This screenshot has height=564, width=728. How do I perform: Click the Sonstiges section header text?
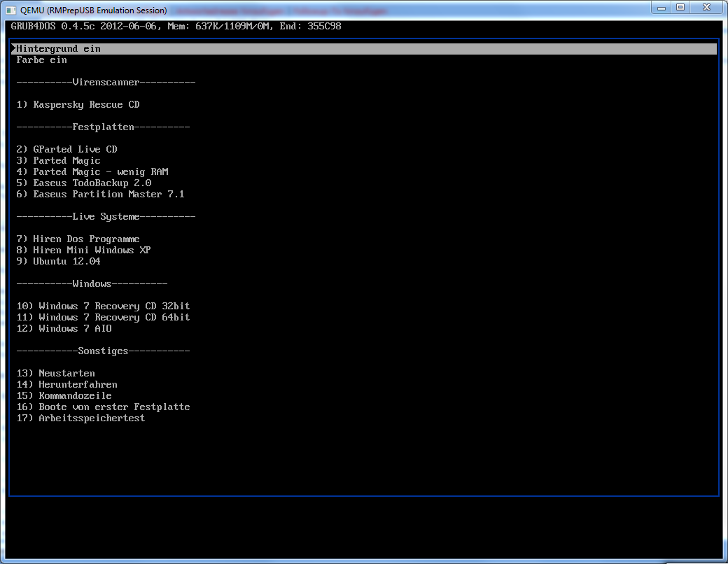[x=103, y=351]
